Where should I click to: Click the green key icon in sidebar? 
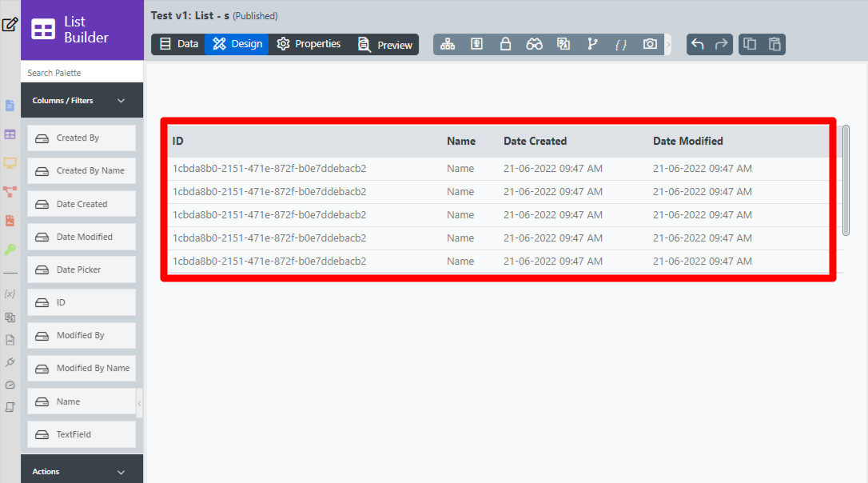click(10, 249)
